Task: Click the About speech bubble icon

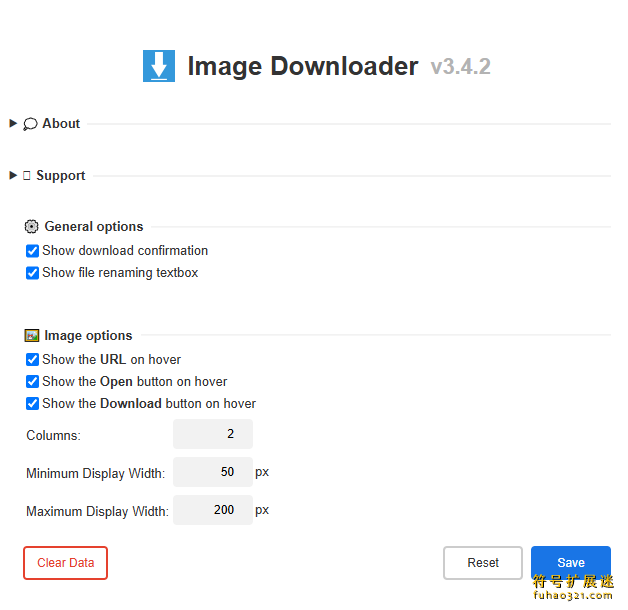Action: point(30,124)
